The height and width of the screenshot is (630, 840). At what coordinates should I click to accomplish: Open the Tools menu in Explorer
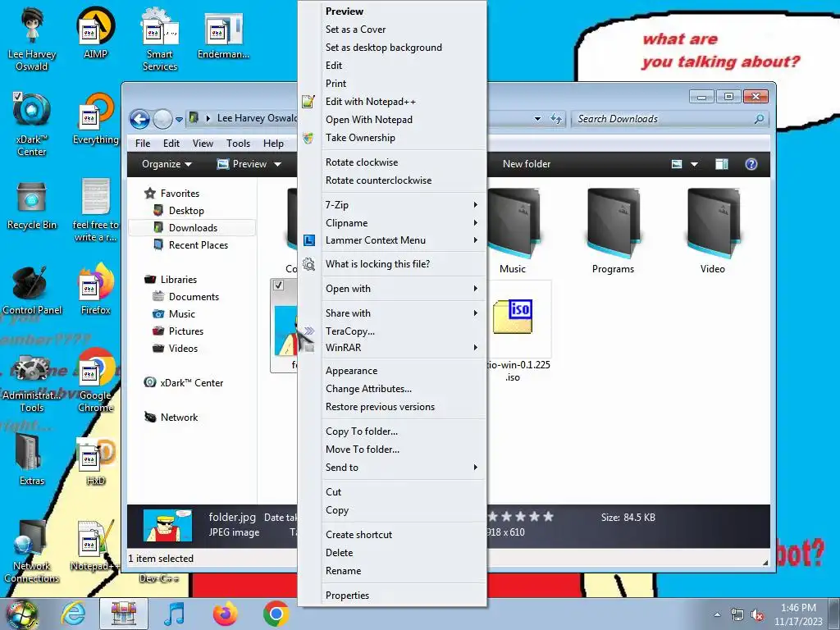238,143
